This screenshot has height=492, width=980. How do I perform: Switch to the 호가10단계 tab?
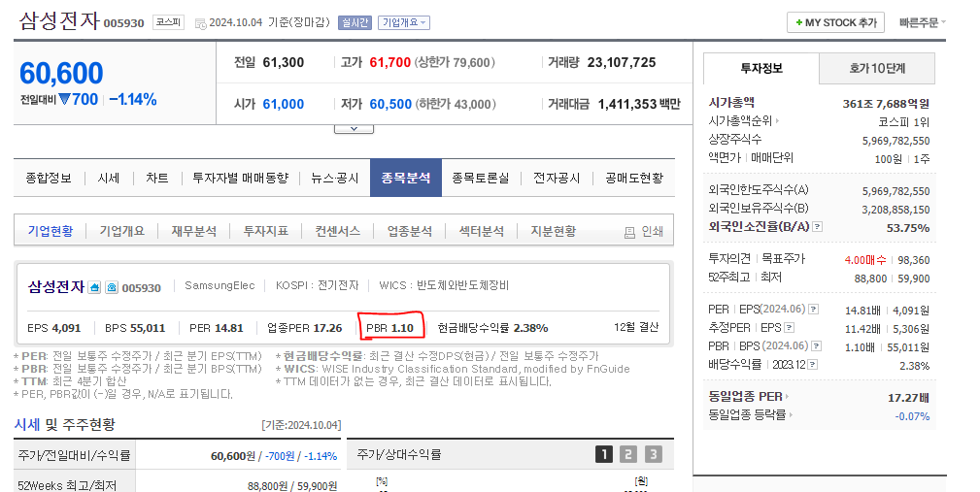point(877,68)
